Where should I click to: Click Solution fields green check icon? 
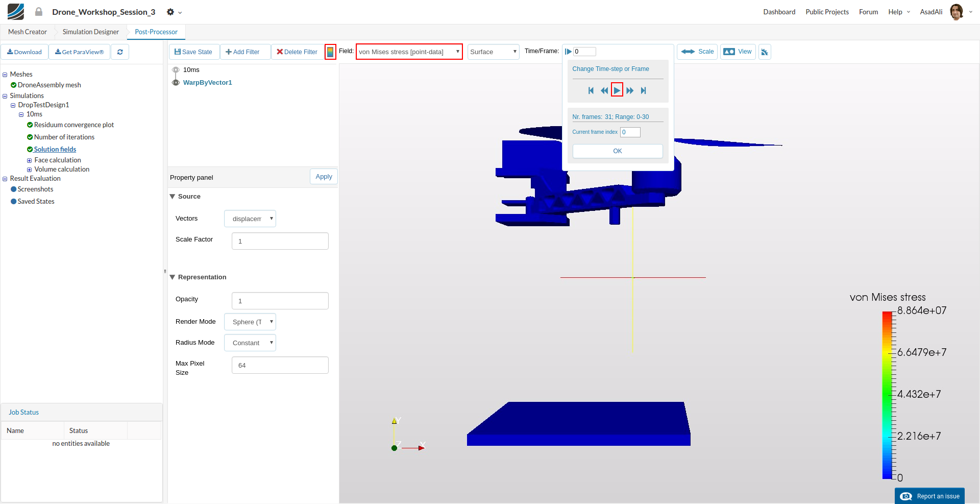point(30,150)
